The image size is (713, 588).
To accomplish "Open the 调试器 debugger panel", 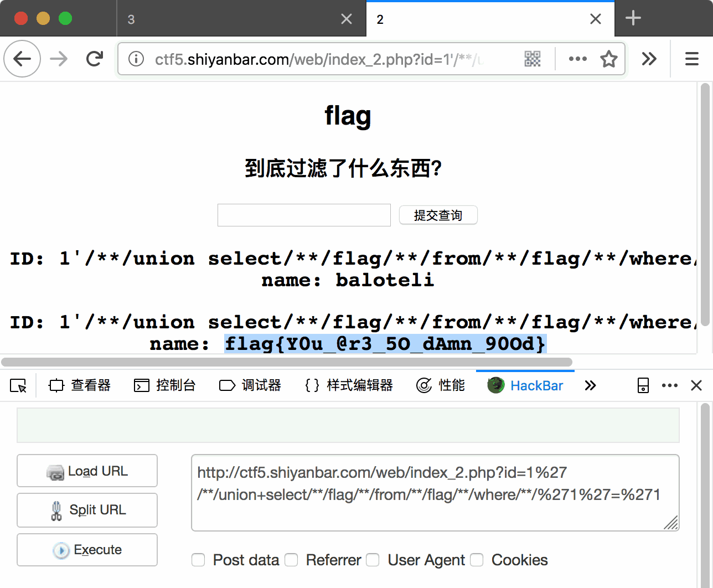I will (x=250, y=385).
